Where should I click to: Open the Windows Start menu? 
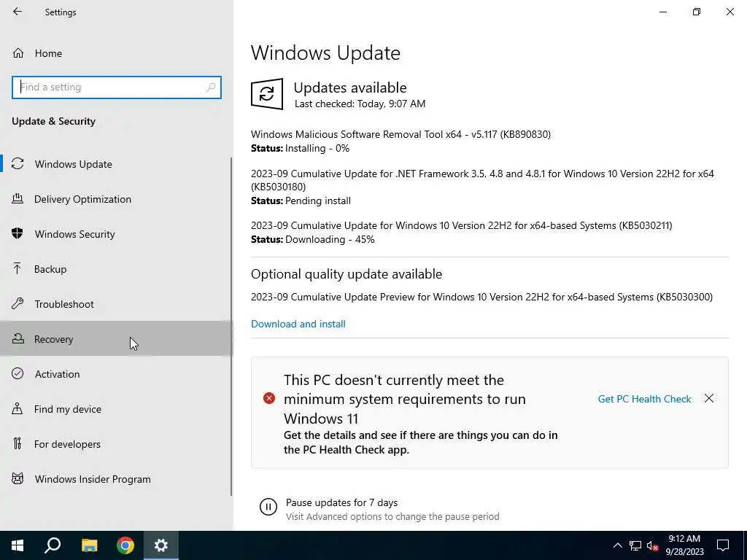pos(18,545)
